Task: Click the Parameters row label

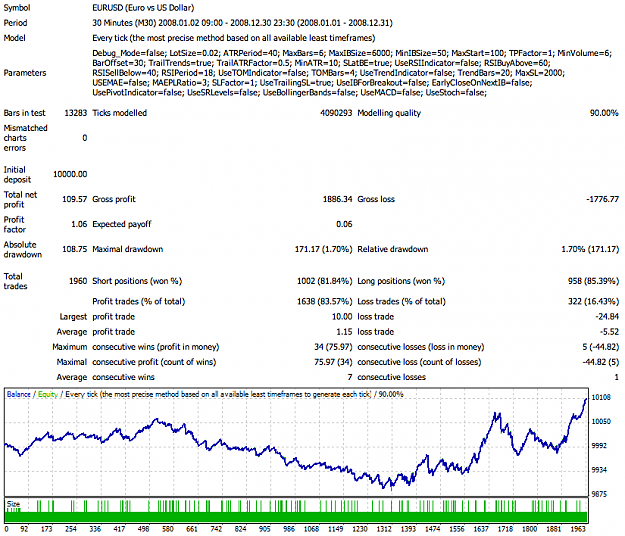Action: 25,73
